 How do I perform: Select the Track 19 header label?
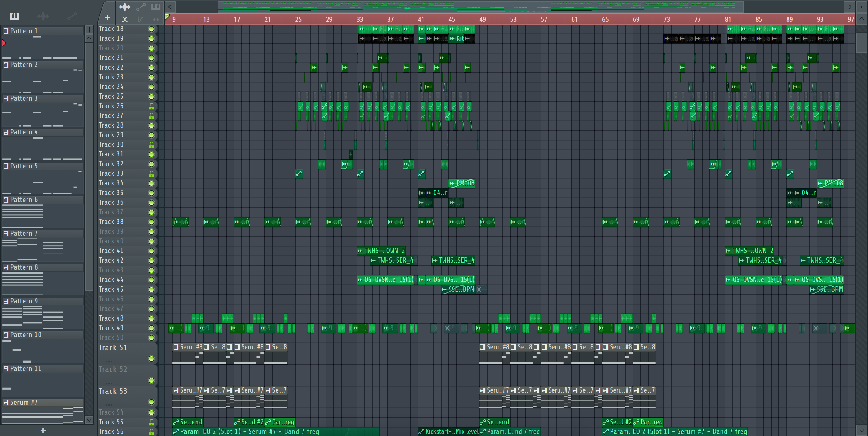pyautogui.click(x=111, y=38)
